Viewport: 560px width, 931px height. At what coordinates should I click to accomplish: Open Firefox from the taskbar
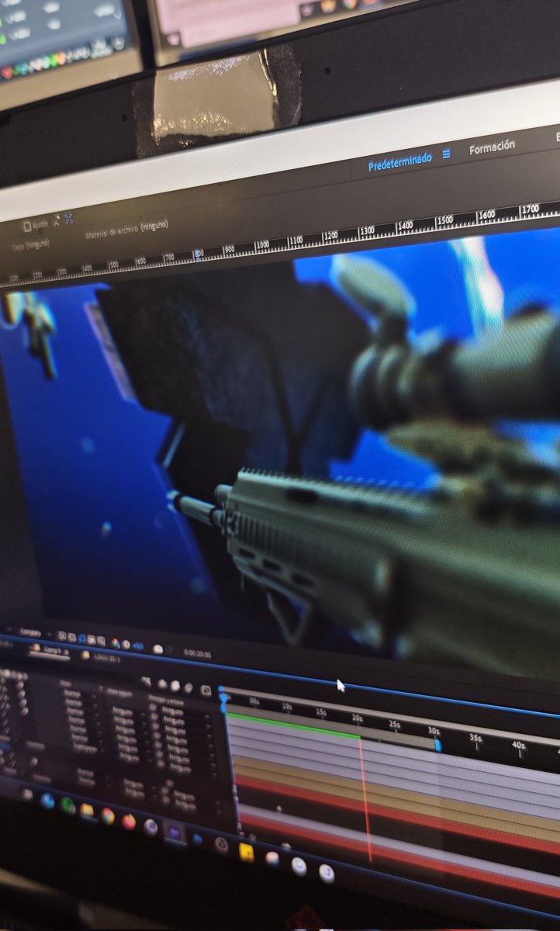128,822
